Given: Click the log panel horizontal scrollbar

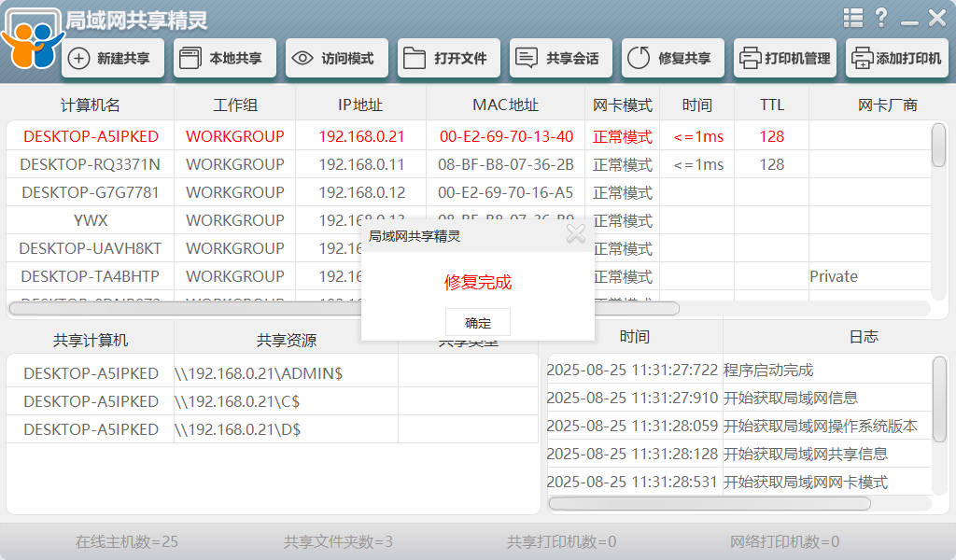Looking at the screenshot, I should [710, 503].
